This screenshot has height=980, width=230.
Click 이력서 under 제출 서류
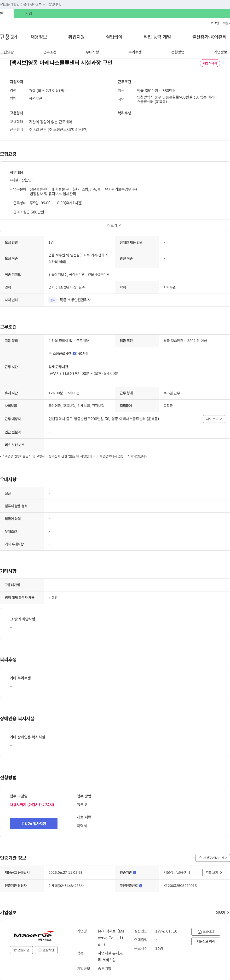82,826
